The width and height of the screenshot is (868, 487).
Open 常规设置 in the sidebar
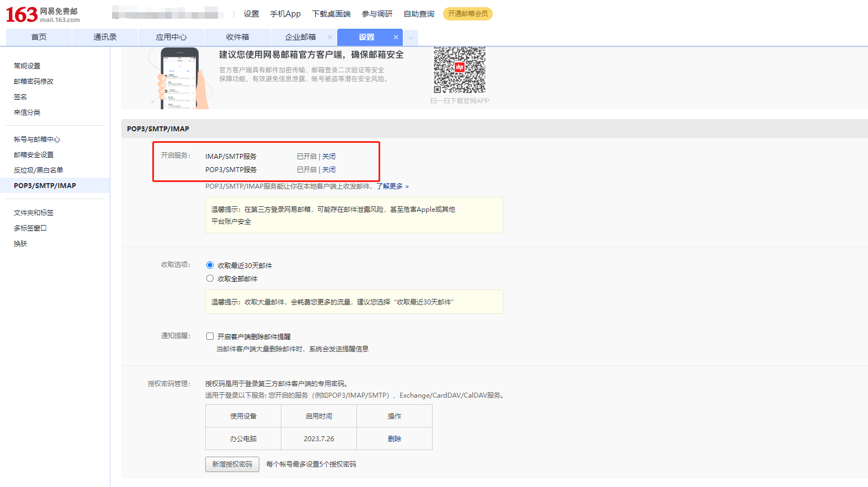pyautogui.click(x=27, y=66)
